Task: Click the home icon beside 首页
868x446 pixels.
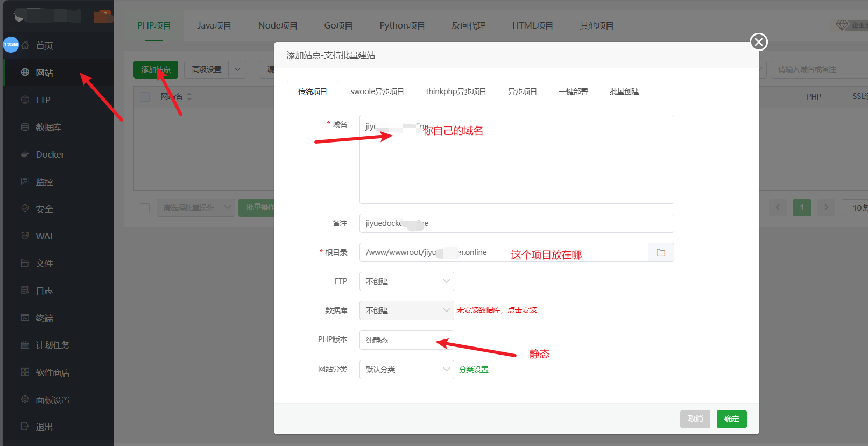Action: (x=25, y=45)
